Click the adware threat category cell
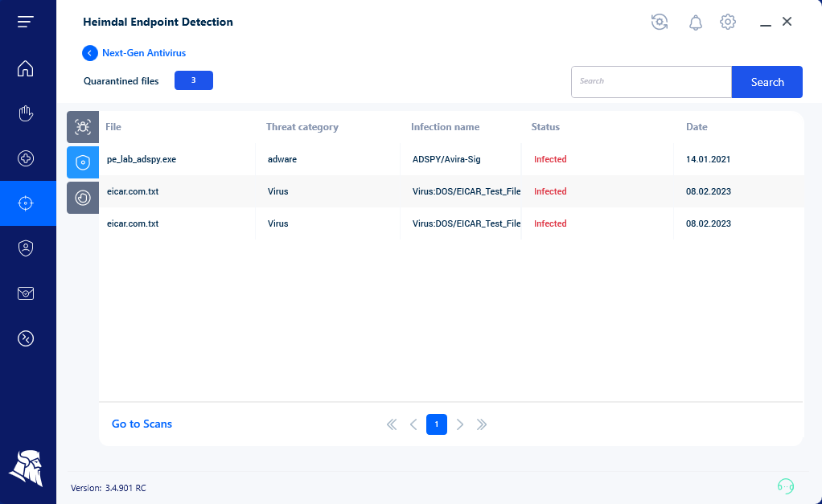 click(282, 159)
